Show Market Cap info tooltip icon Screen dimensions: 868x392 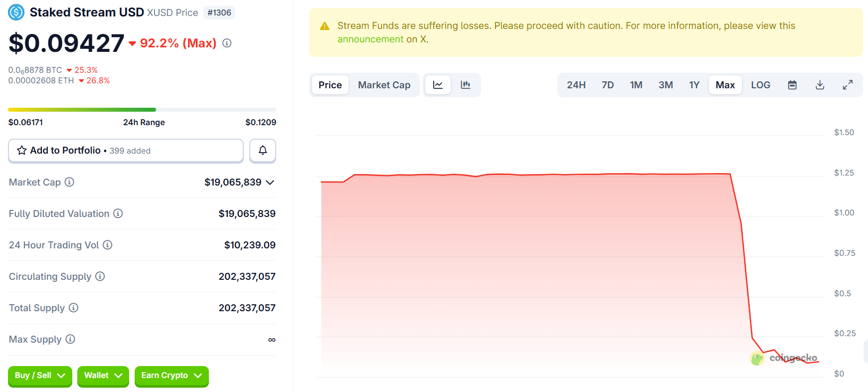[70, 182]
